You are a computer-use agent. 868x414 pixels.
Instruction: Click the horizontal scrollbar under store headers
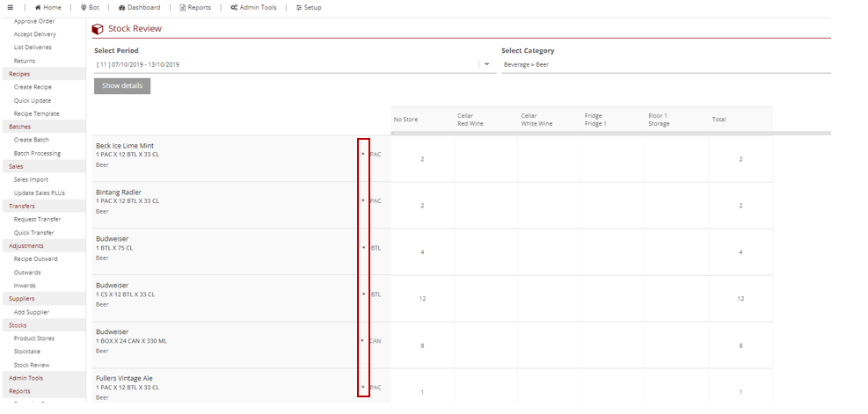point(610,133)
